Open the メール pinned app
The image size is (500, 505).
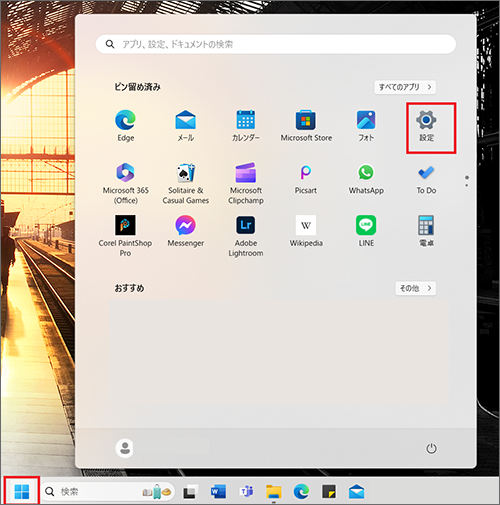[x=185, y=126]
